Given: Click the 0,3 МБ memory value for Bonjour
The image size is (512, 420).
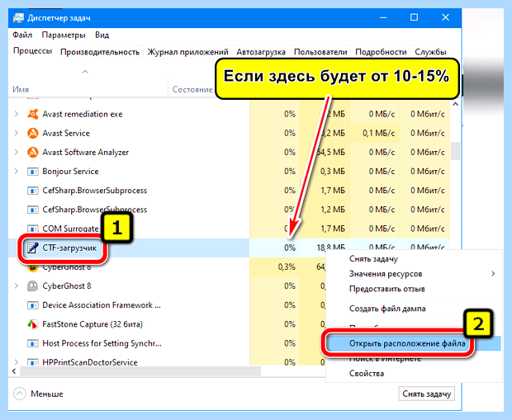Looking at the screenshot, I should pyautogui.click(x=333, y=172).
